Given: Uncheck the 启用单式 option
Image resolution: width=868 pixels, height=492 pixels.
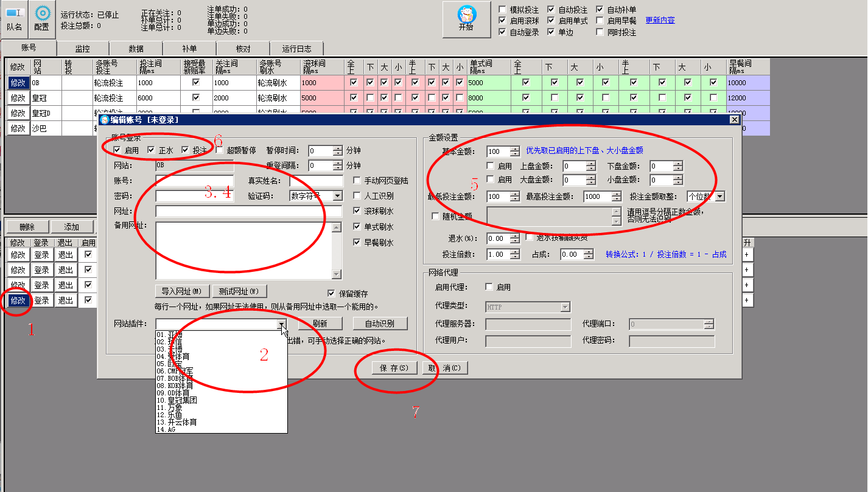Looking at the screenshot, I should 551,21.
